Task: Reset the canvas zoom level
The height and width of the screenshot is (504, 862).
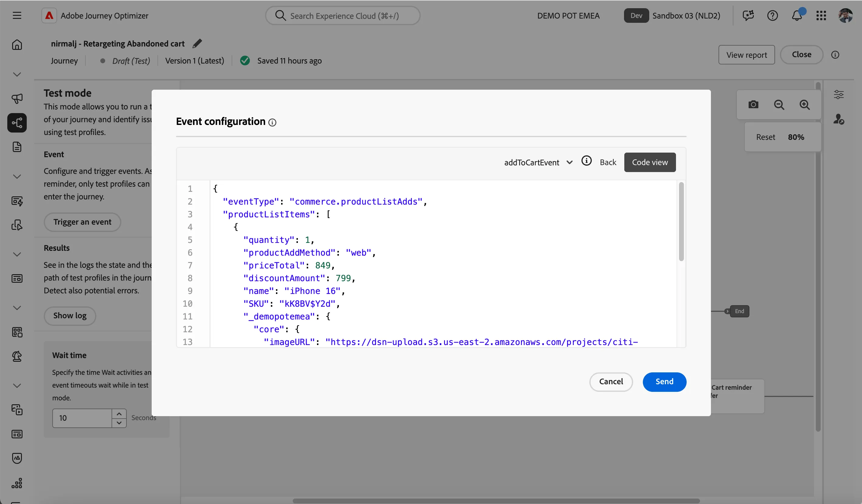Action: point(765,137)
